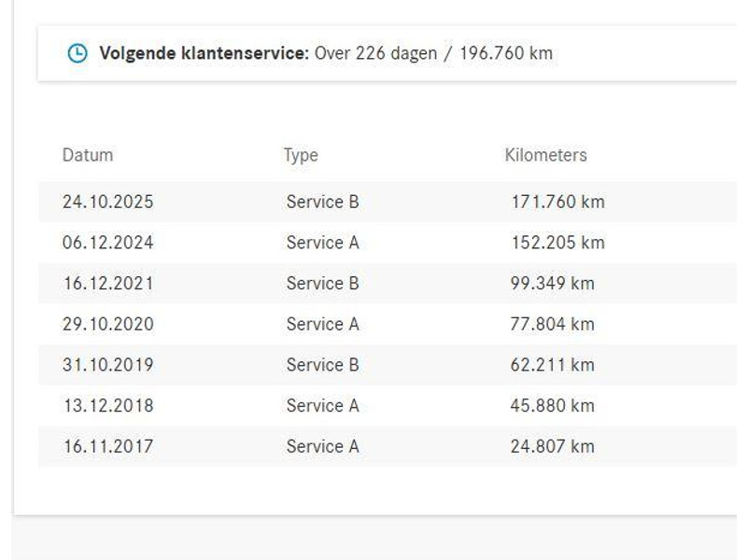Click the Kilometers column header

[545, 155]
